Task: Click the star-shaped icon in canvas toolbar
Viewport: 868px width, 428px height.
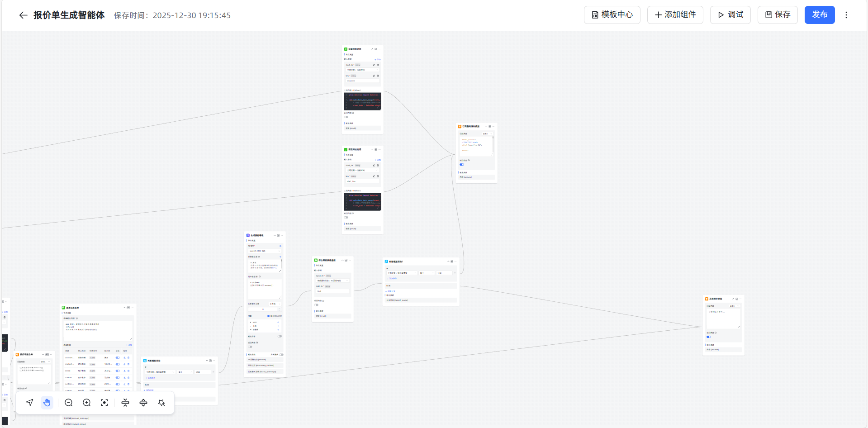Action: (161, 403)
